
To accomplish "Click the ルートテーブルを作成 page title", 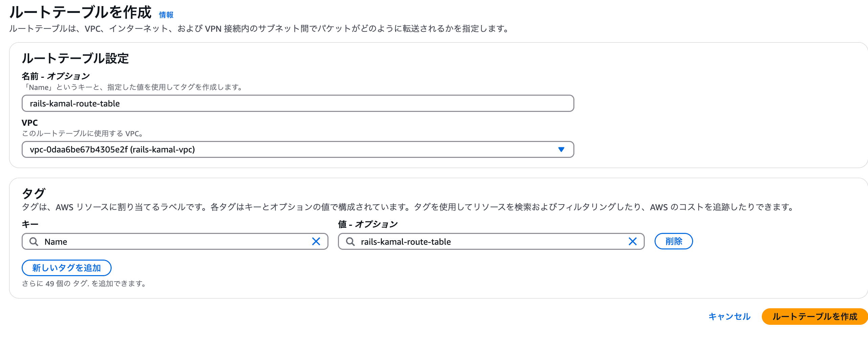I will (80, 12).
